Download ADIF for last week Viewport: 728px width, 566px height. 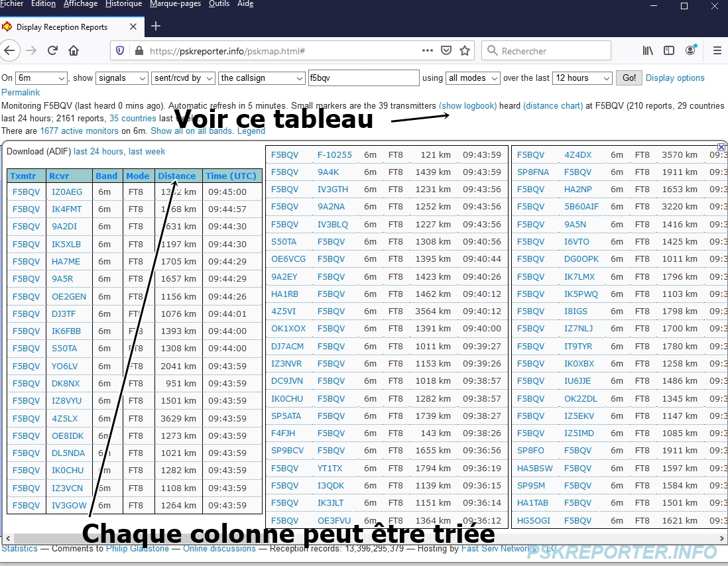[x=147, y=151]
